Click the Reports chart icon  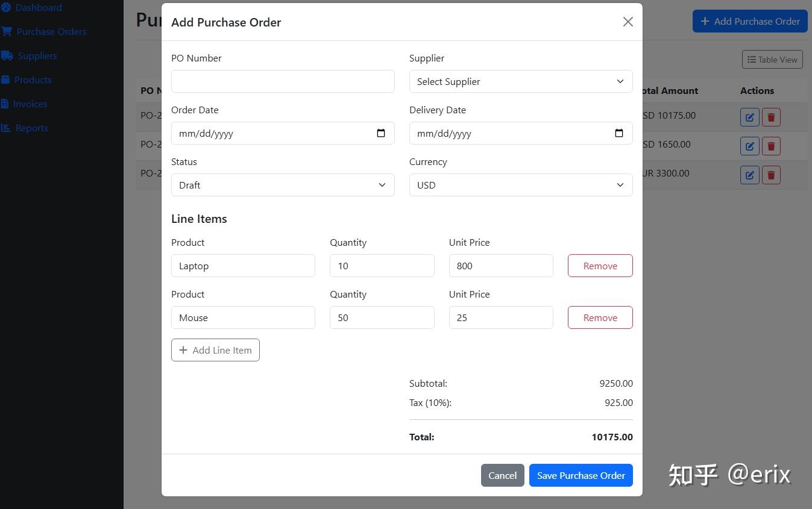pos(5,128)
